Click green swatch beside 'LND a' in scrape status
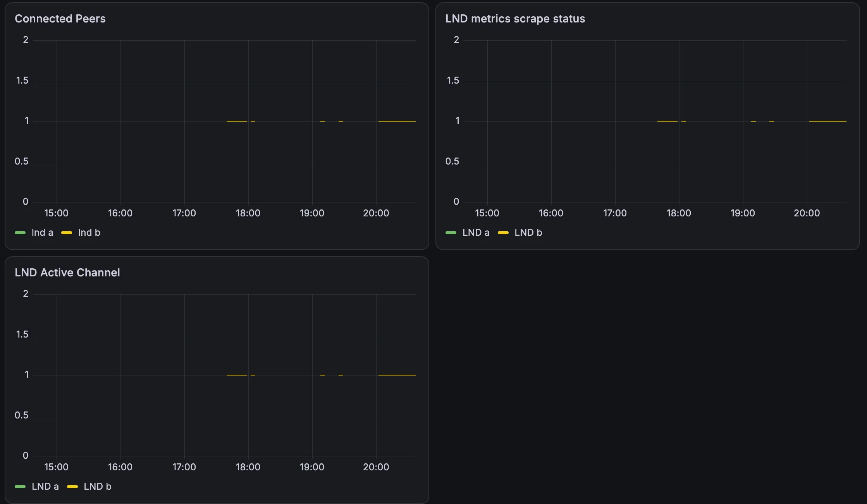 pyautogui.click(x=451, y=233)
